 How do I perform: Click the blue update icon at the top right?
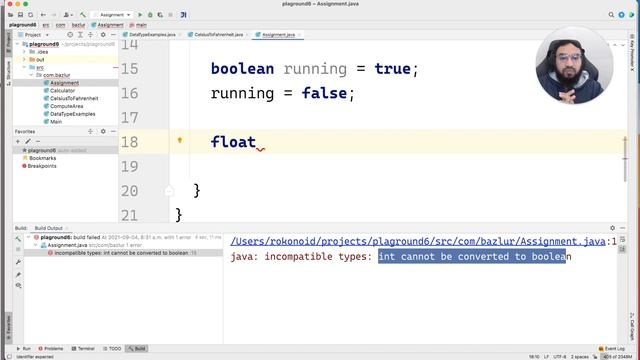click(621, 15)
